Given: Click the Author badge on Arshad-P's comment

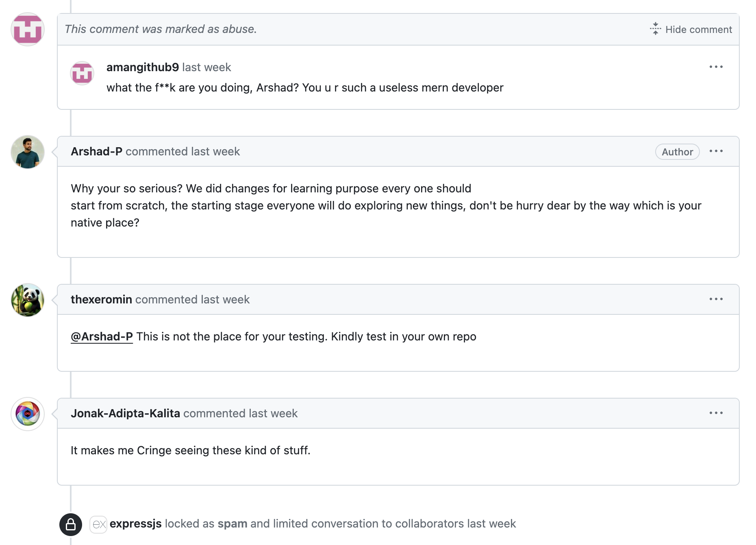Looking at the screenshot, I should coord(677,152).
